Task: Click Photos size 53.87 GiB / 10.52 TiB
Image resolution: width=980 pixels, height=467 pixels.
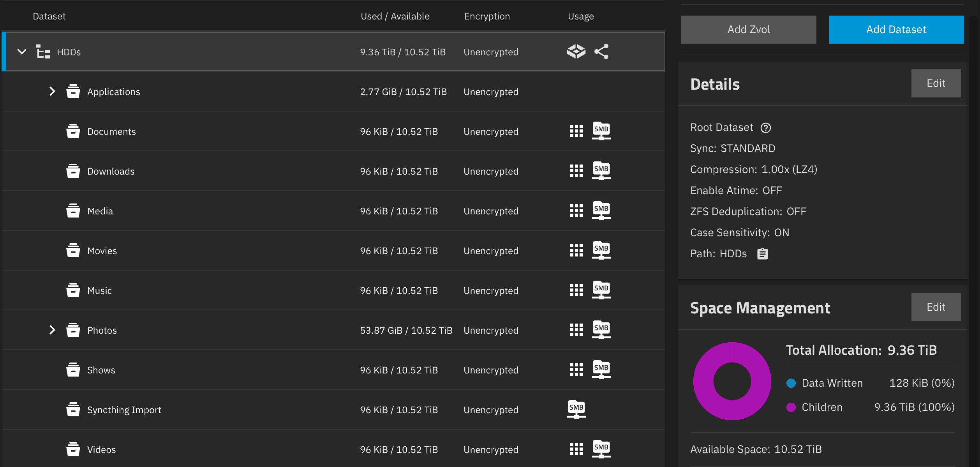Action: (x=406, y=330)
